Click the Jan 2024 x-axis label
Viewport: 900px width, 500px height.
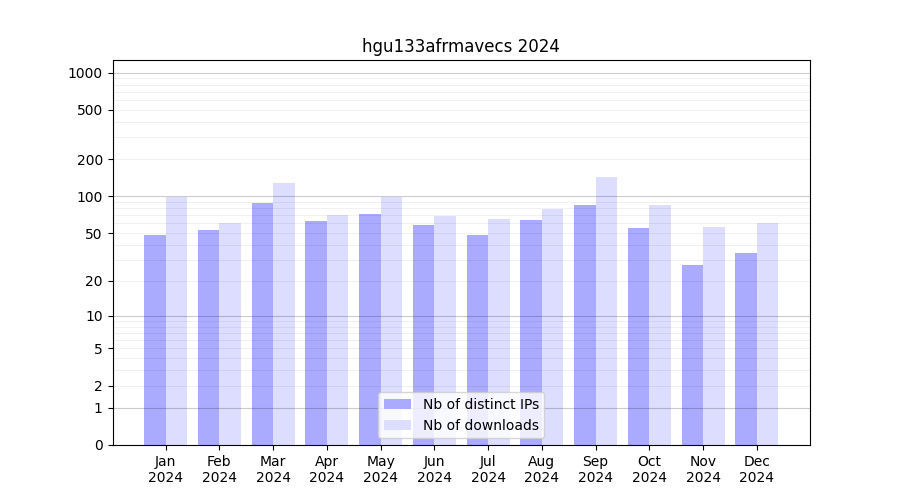166,469
